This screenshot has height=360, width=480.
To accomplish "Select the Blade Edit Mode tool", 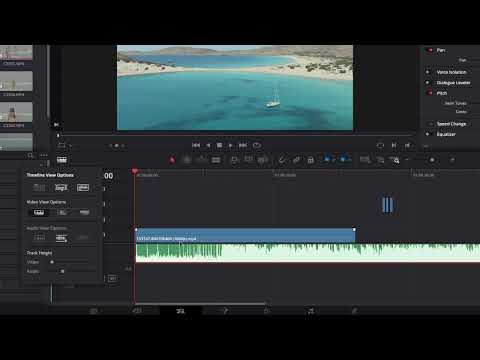I will pyautogui.click(x=216, y=160).
